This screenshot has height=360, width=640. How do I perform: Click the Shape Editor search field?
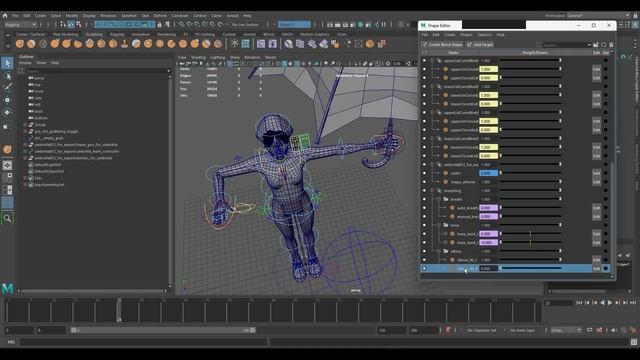point(567,44)
